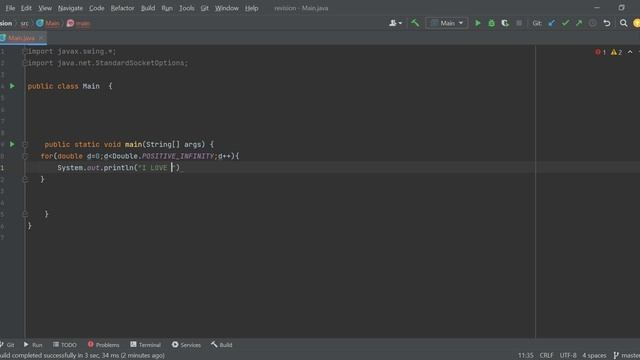Click the main method breadcrumb
The height and width of the screenshot is (360, 640).
tap(78, 23)
